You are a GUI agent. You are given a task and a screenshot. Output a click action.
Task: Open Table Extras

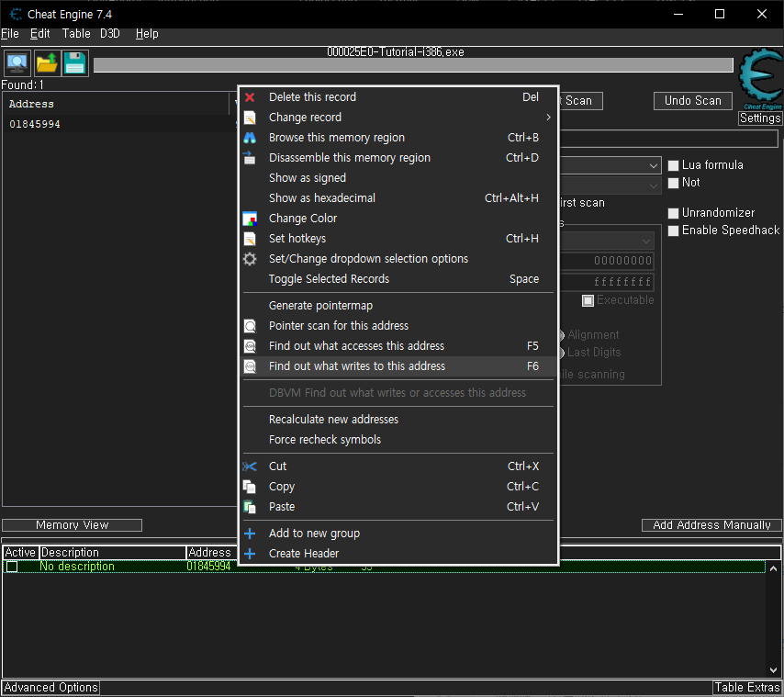[x=747, y=688]
